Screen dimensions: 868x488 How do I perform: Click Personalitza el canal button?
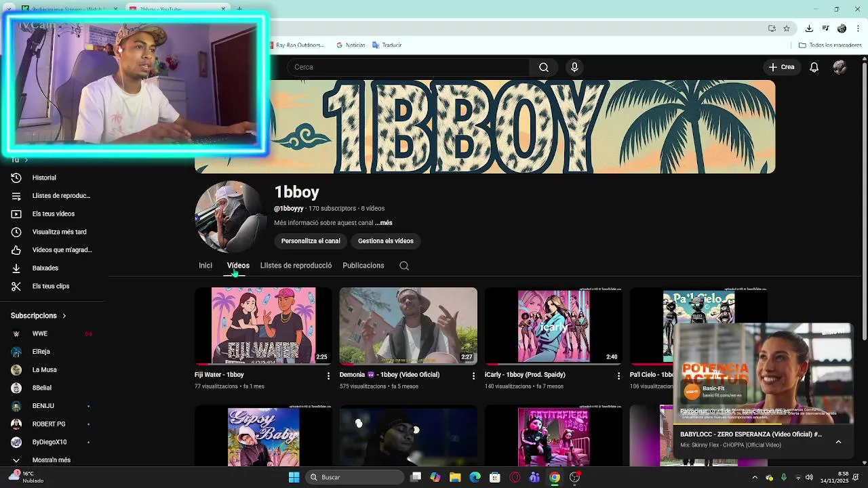click(311, 241)
